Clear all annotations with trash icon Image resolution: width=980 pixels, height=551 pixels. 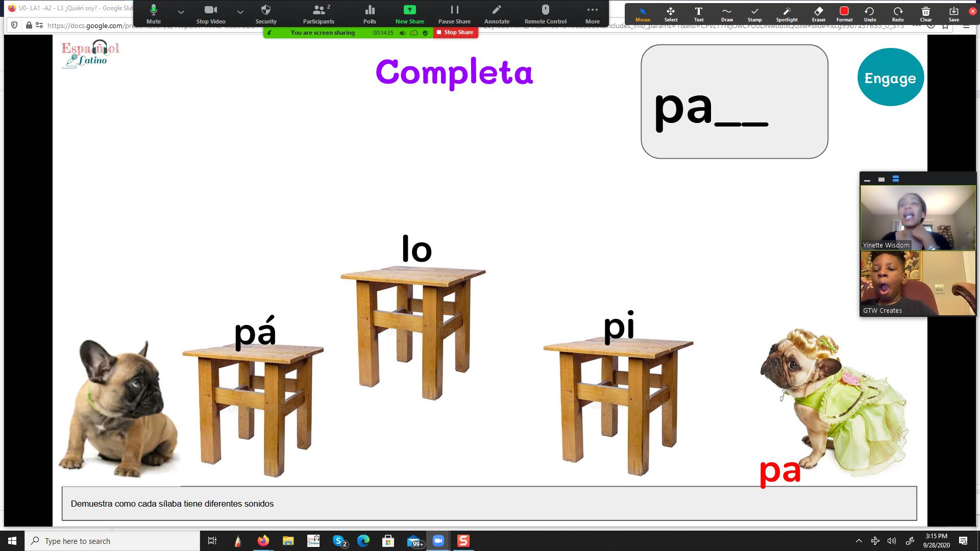[926, 14]
